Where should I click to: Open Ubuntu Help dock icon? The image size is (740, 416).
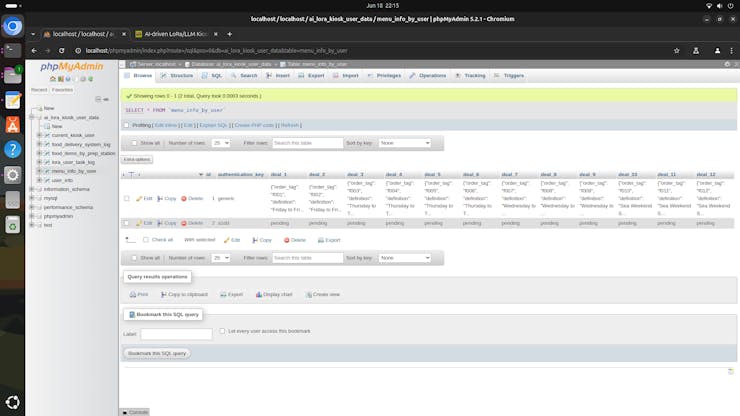coord(13,150)
